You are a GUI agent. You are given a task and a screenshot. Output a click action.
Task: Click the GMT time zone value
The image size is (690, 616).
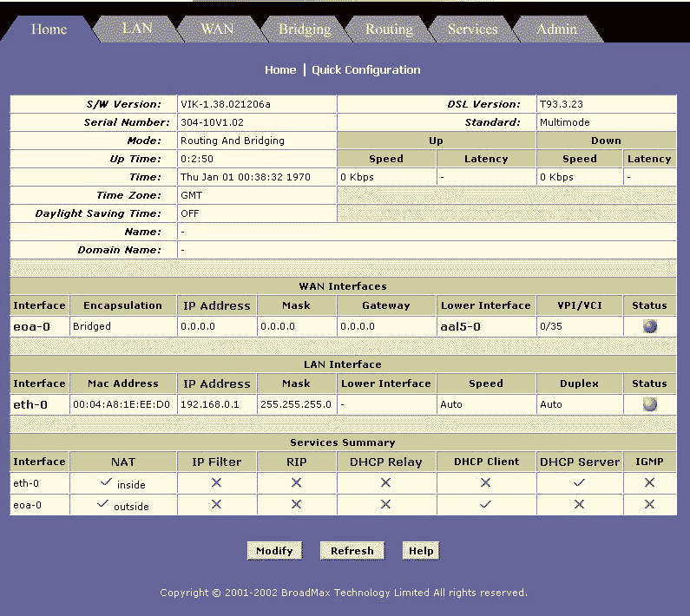point(192,195)
